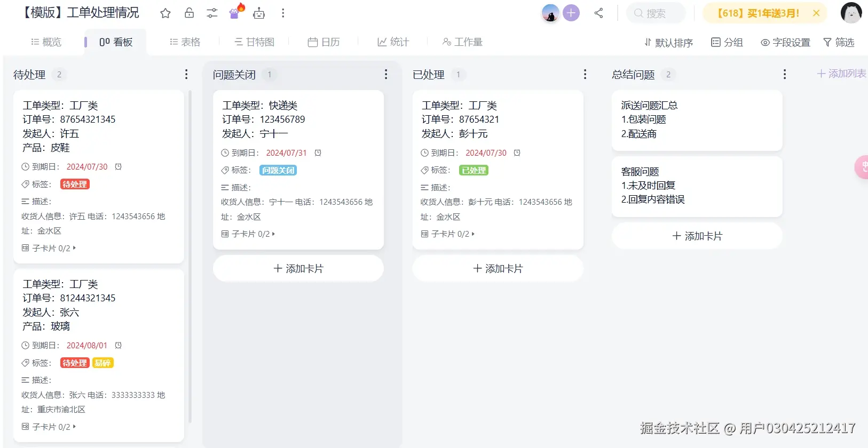Click the 待处理 list title
The image size is (868, 448).
(29, 75)
